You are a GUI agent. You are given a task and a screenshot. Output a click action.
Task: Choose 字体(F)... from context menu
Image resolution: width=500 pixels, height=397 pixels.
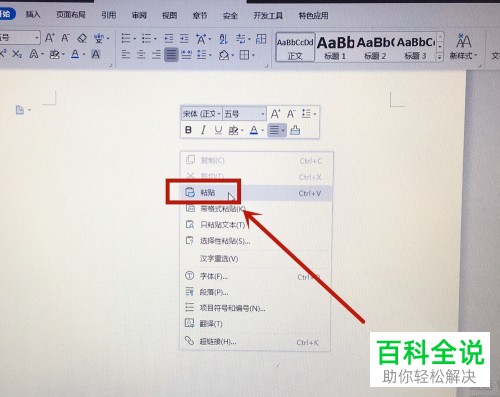click(256, 276)
